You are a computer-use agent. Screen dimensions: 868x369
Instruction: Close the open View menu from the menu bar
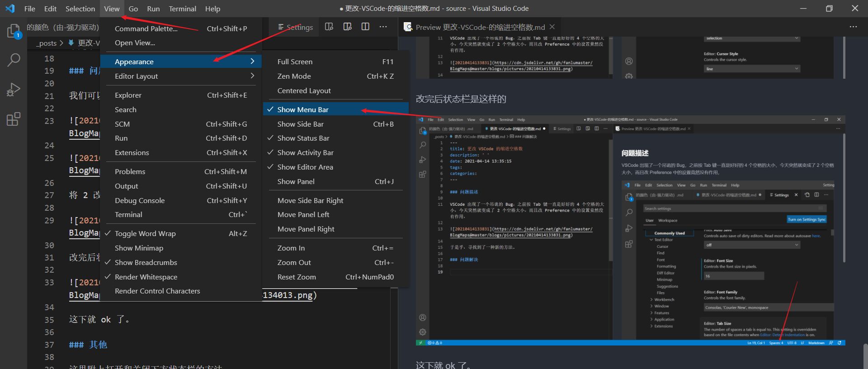tap(112, 9)
